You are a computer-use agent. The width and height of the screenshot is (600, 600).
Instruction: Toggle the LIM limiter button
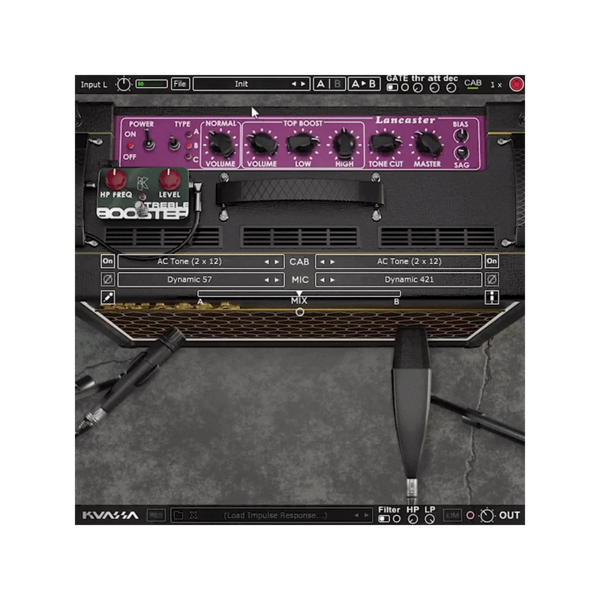pos(452,515)
